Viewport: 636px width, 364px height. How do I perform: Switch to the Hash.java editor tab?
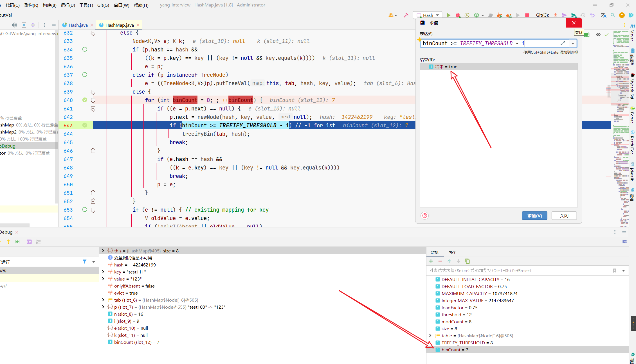coord(78,25)
